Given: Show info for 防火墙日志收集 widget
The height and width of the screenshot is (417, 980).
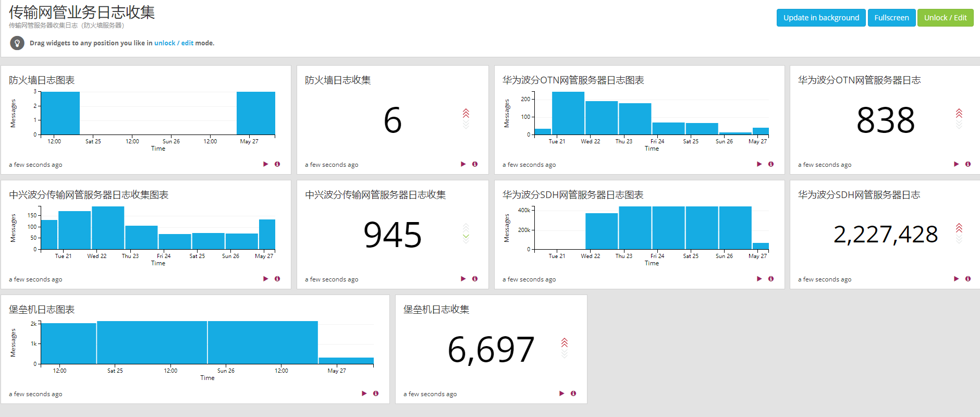Looking at the screenshot, I should pos(475,164).
